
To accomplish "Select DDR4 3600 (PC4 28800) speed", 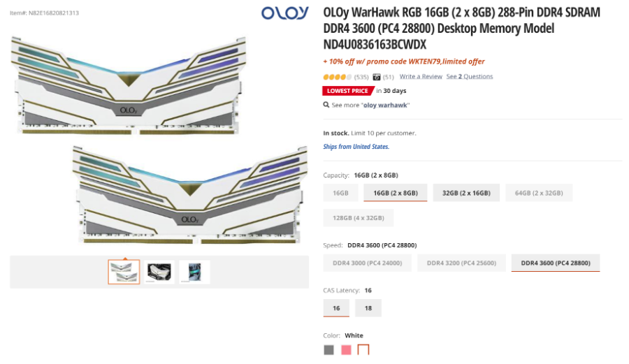I will (556, 263).
